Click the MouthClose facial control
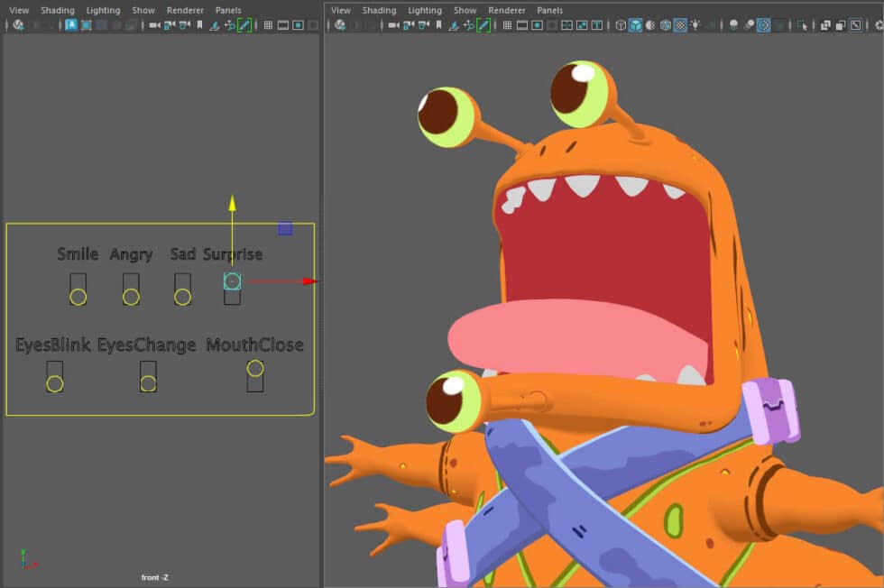Image resolution: width=884 pixels, height=588 pixels. point(255,369)
